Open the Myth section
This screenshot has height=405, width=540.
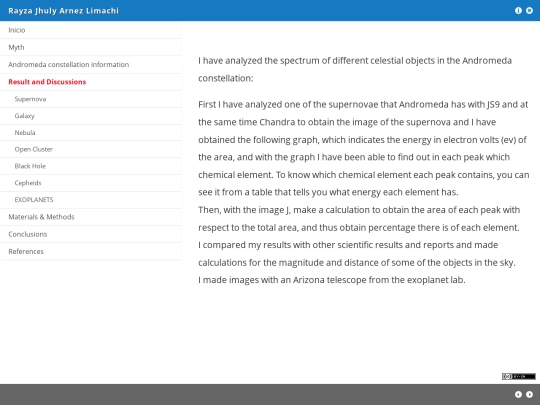click(x=91, y=47)
